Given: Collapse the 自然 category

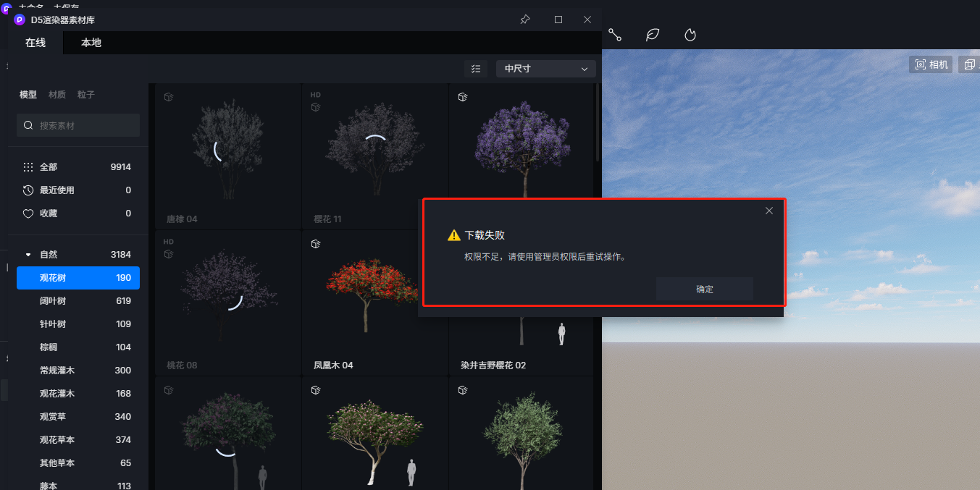Looking at the screenshot, I should (x=28, y=255).
